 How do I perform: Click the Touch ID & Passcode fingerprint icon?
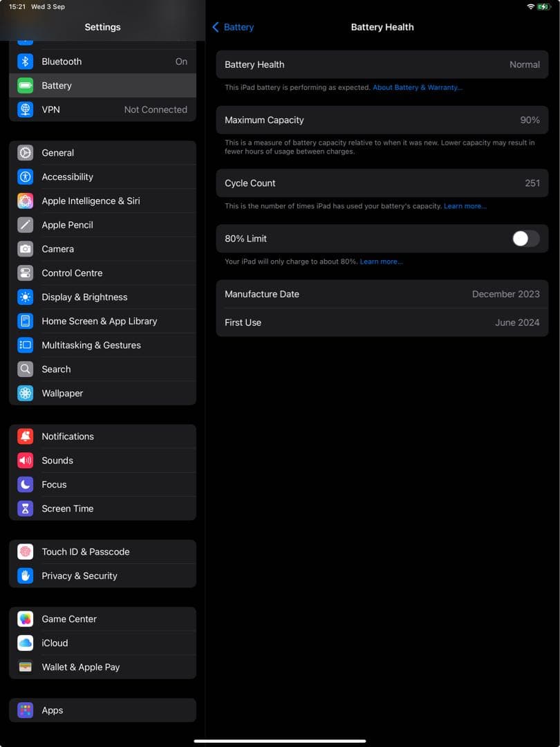coord(26,551)
